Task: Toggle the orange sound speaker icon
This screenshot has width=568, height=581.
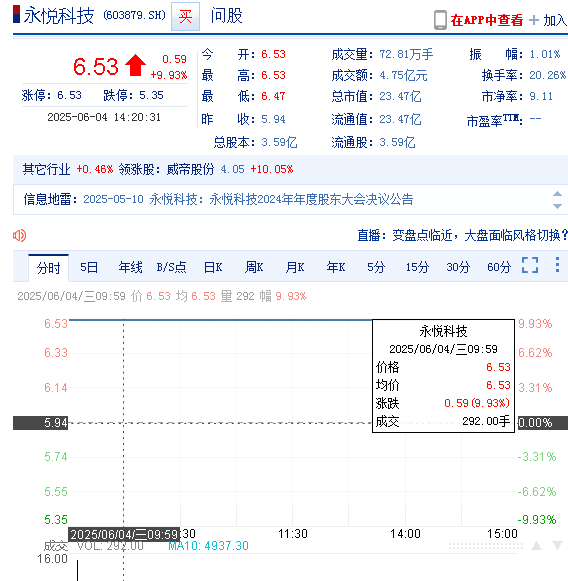Action: point(19,235)
